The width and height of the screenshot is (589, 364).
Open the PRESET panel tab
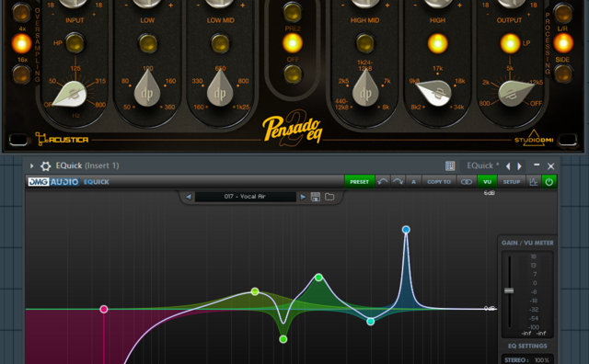pyautogui.click(x=360, y=182)
